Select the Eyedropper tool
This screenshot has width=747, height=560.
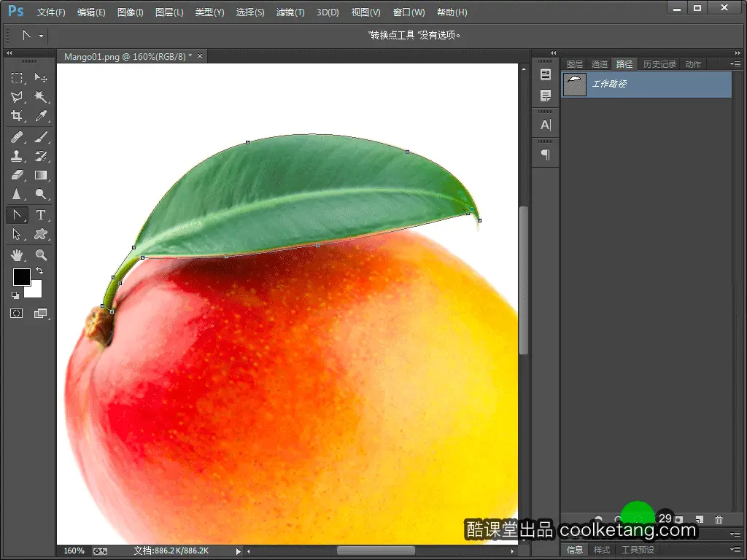click(x=41, y=116)
